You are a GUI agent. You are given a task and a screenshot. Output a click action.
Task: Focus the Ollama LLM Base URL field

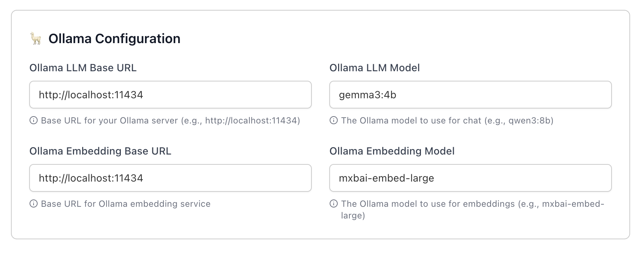click(x=170, y=95)
